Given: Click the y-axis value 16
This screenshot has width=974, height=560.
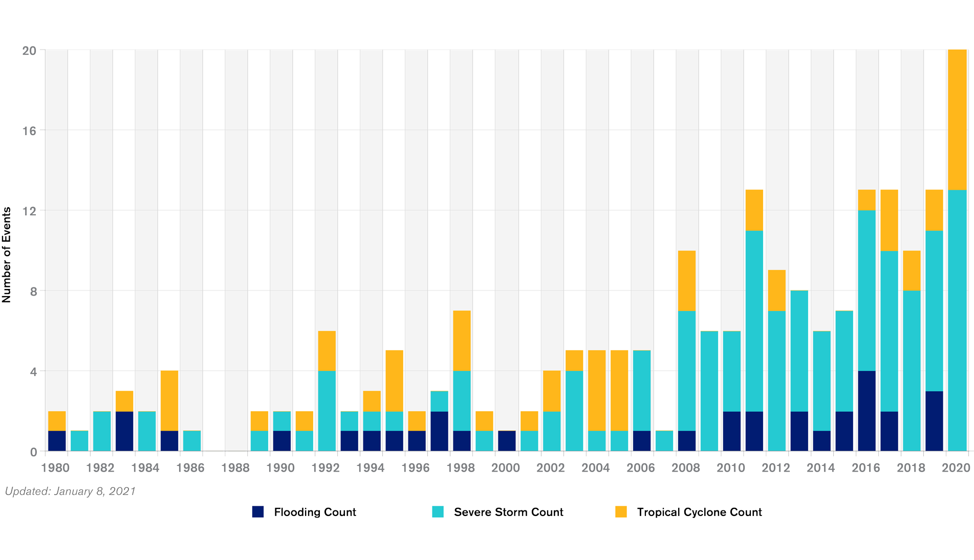Looking at the screenshot, I should [29, 130].
